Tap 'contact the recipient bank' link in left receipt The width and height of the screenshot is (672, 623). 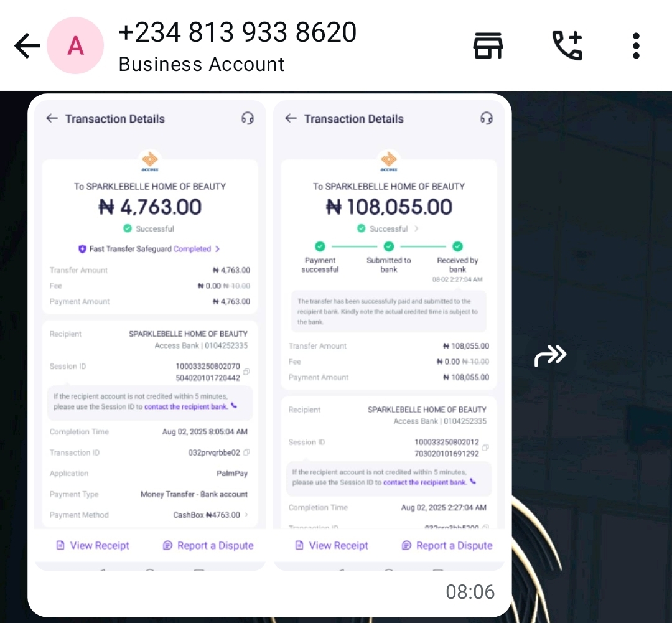pyautogui.click(x=186, y=406)
